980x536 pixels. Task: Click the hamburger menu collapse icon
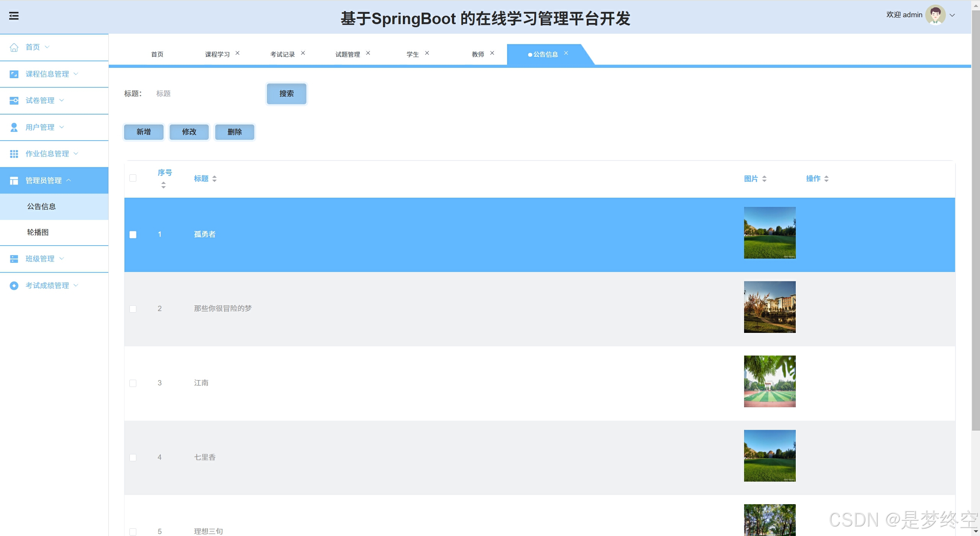(14, 16)
